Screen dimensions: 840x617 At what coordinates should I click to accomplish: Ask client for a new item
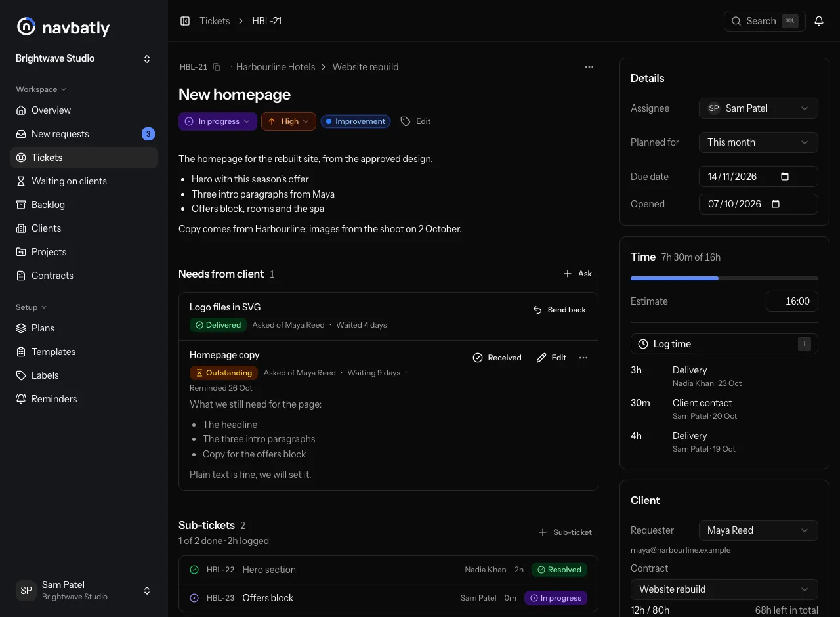pyautogui.click(x=577, y=274)
